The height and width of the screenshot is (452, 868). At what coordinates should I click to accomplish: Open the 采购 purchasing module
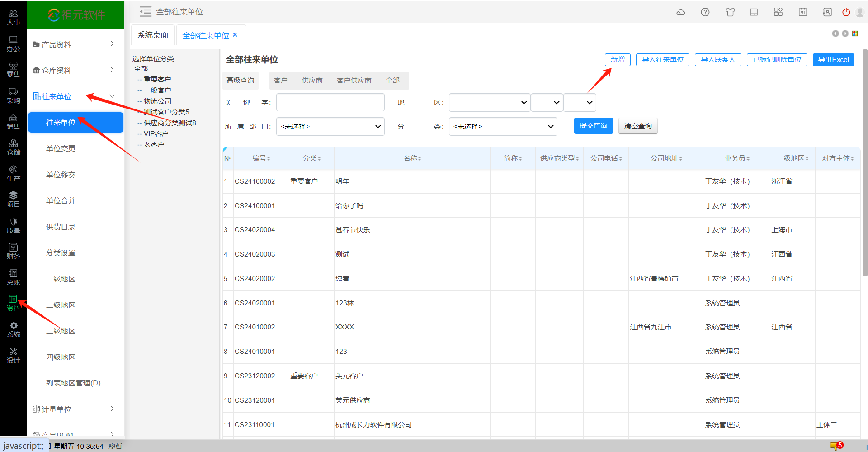point(14,95)
